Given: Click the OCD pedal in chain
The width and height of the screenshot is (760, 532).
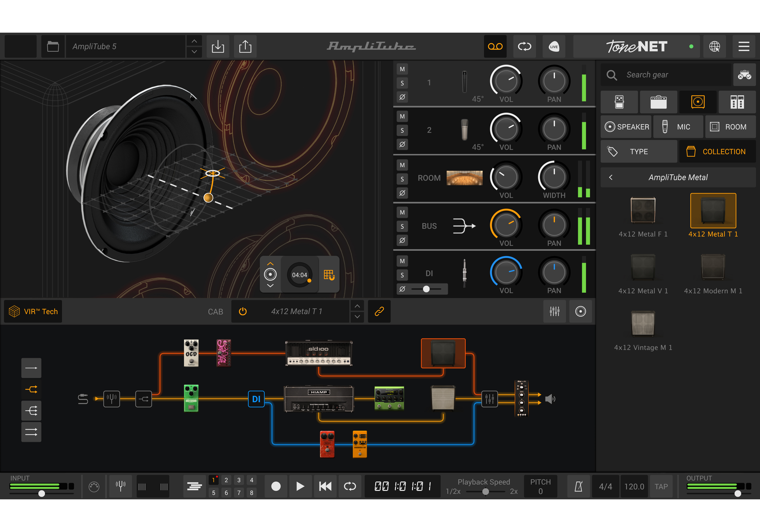Looking at the screenshot, I should tap(191, 353).
